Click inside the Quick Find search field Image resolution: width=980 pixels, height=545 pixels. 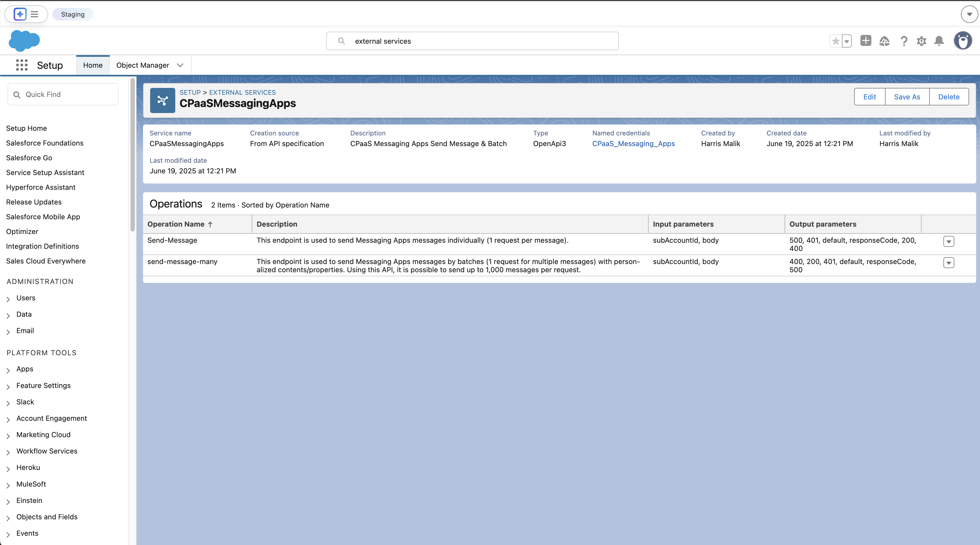63,94
